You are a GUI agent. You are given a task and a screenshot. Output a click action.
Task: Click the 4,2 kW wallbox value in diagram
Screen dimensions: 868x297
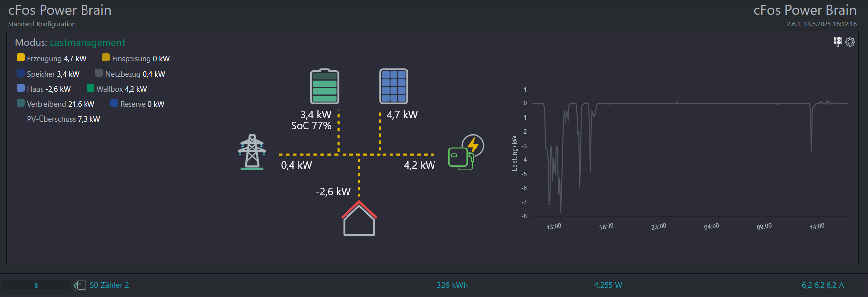[419, 165]
